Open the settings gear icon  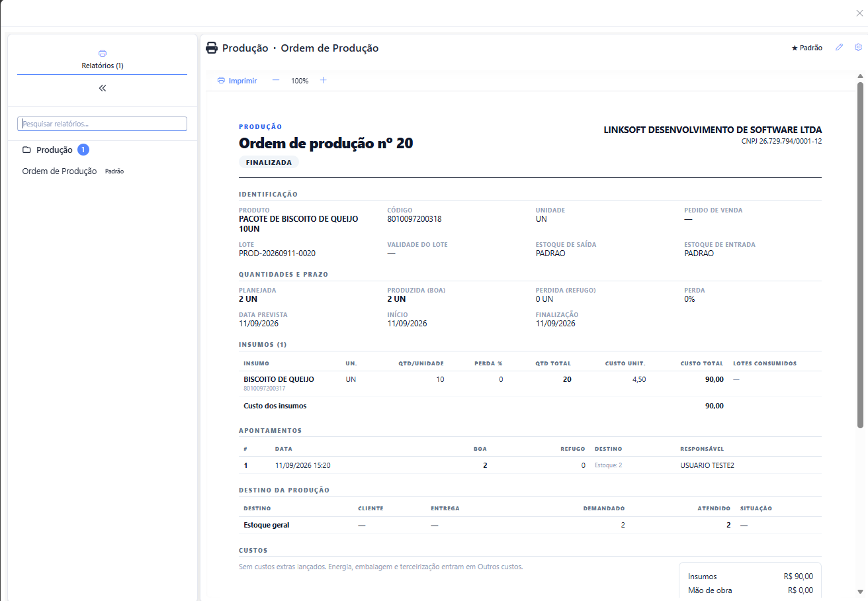pos(859,47)
